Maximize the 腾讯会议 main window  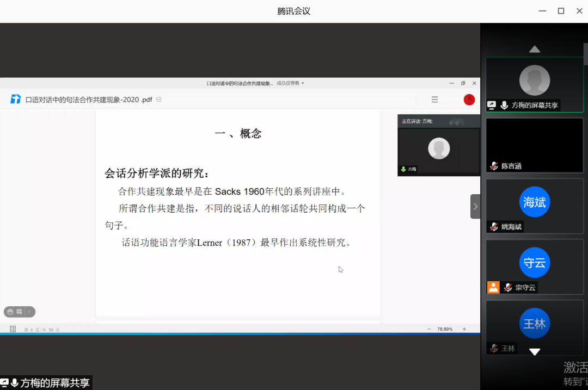pos(561,11)
